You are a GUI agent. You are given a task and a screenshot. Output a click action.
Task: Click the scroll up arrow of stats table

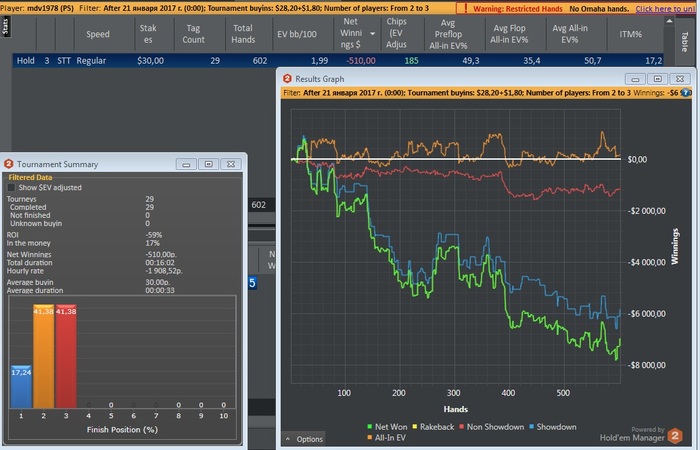pos(669,21)
